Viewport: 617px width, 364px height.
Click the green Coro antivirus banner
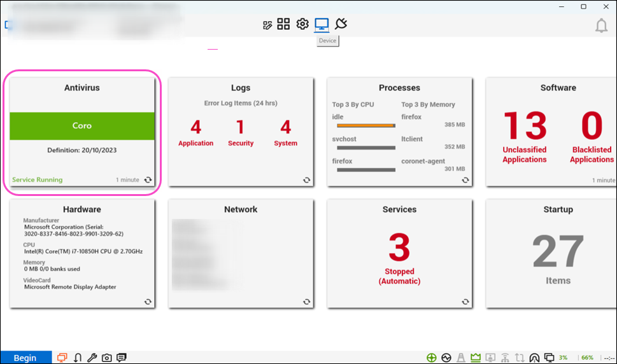pos(82,126)
